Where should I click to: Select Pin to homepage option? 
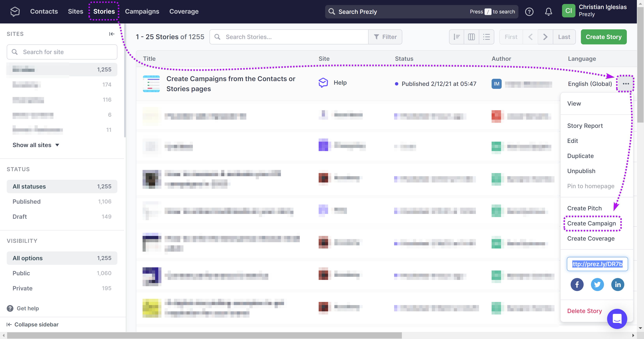tap(591, 186)
